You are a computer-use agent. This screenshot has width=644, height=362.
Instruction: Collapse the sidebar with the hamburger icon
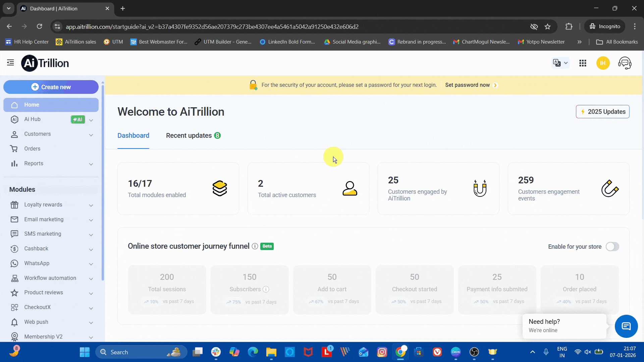coord(10,63)
